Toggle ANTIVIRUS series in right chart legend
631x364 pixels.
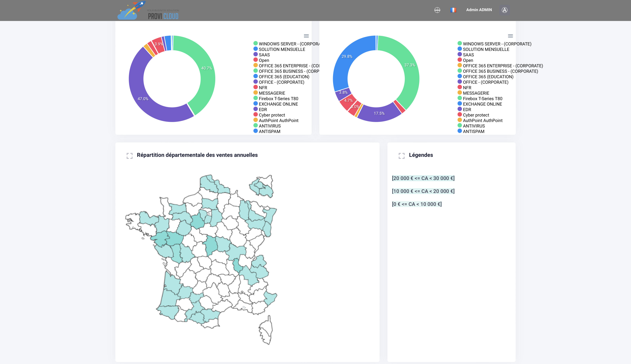coord(474,126)
